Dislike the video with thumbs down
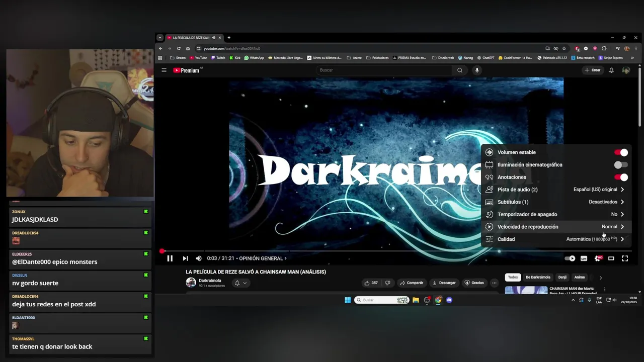Viewport: 644px width, 362px height. (x=387, y=283)
